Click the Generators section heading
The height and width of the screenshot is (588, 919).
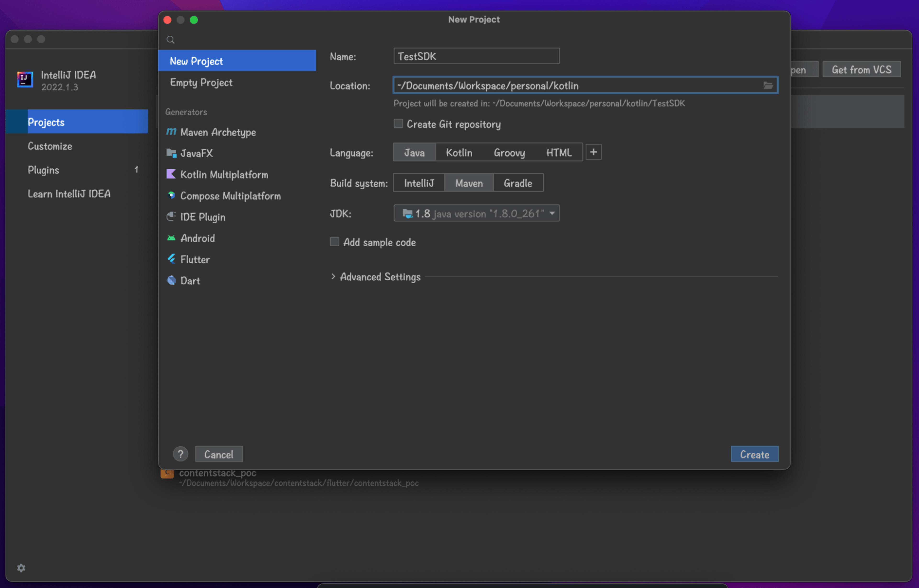click(186, 112)
